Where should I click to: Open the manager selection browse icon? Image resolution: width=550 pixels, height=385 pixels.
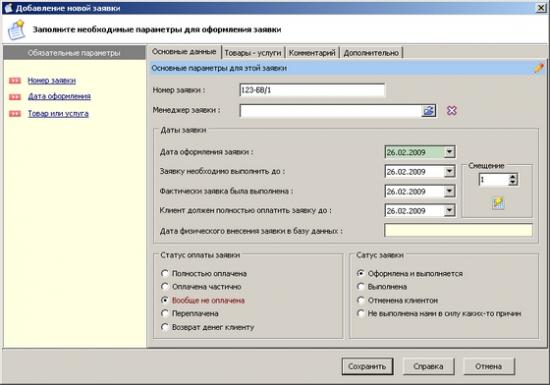tap(429, 111)
